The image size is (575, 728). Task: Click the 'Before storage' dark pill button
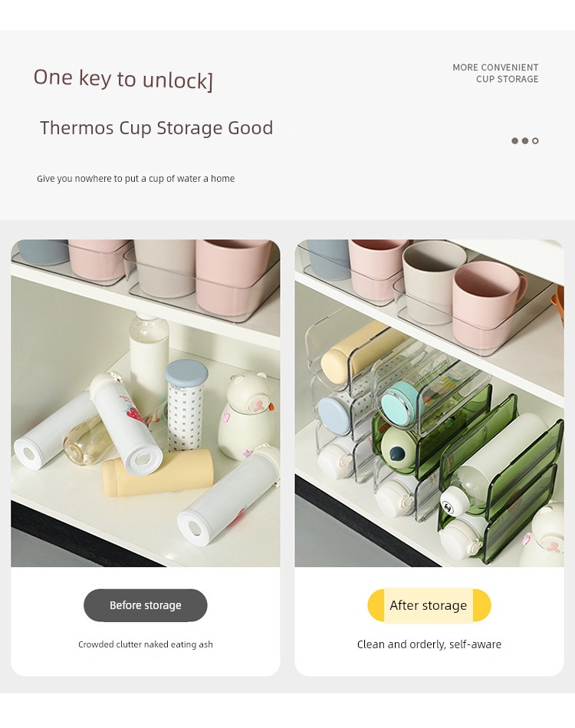tap(145, 605)
